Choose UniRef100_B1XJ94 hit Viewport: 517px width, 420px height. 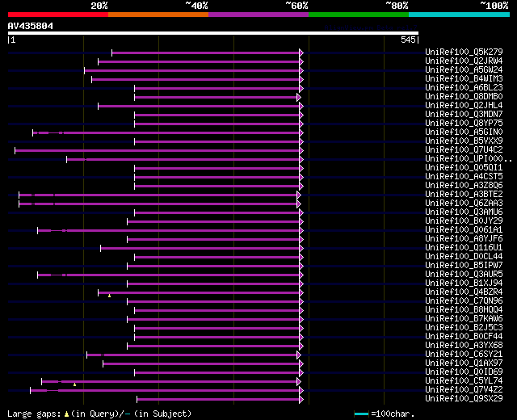point(464,283)
